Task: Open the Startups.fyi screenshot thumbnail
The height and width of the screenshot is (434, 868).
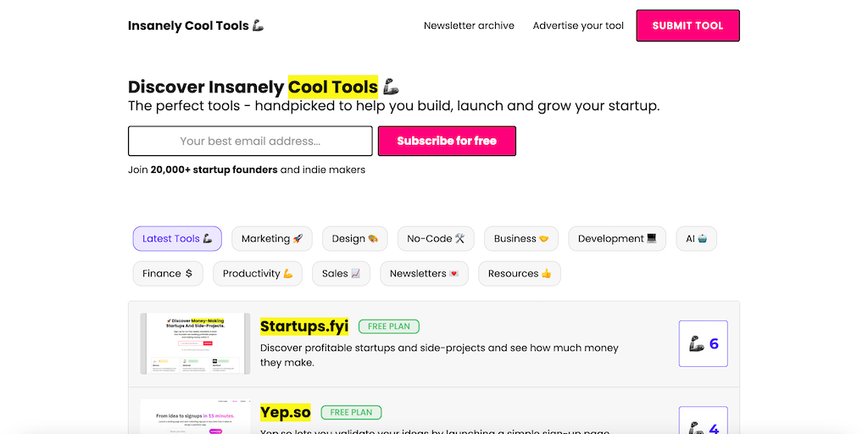Action: click(x=195, y=343)
